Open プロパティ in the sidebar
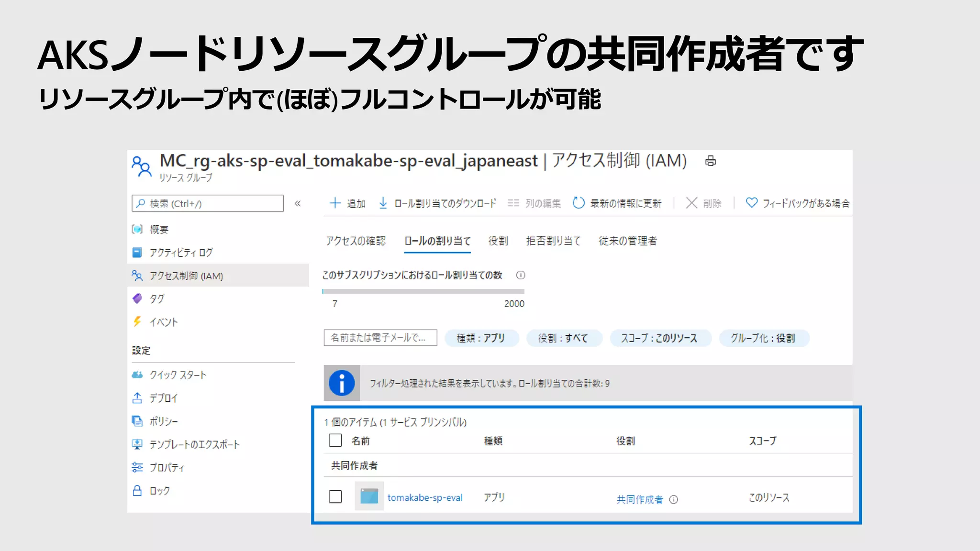 (x=167, y=468)
